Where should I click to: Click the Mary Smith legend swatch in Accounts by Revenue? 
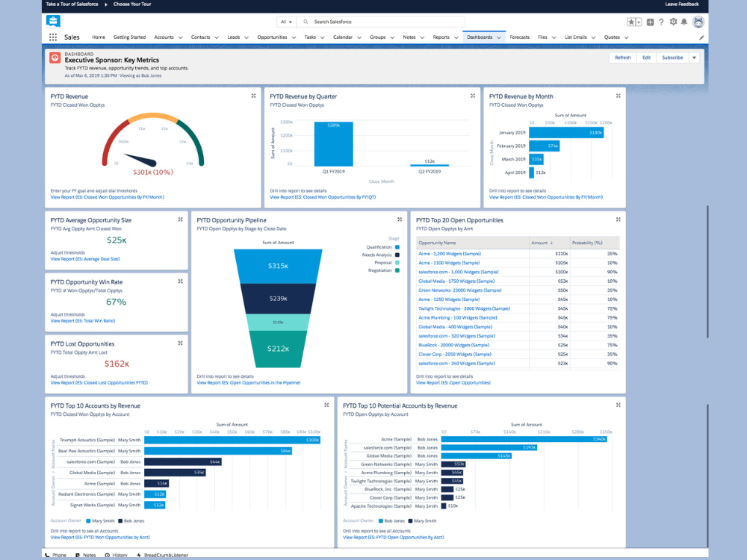click(88, 521)
